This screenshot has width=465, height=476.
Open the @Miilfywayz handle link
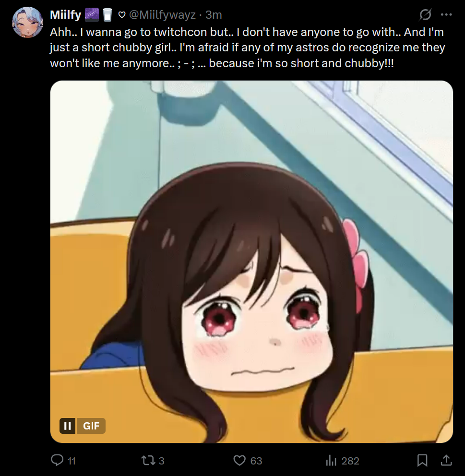(x=162, y=14)
